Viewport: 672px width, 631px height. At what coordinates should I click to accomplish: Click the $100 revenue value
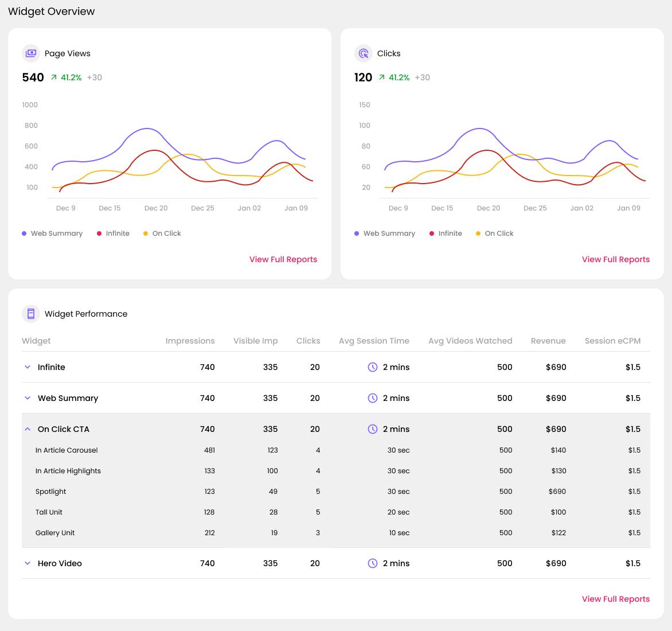tap(558, 512)
